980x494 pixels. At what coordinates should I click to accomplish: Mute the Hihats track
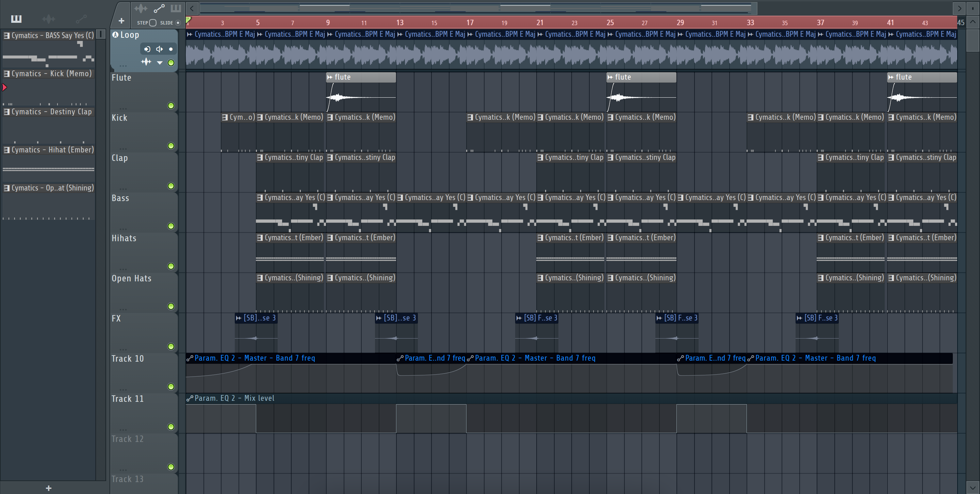point(171,266)
